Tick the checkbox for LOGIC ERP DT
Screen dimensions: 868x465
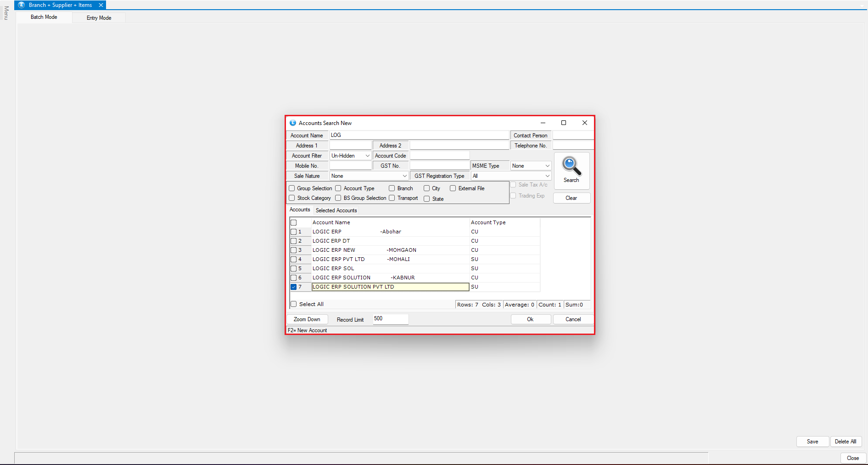point(294,241)
